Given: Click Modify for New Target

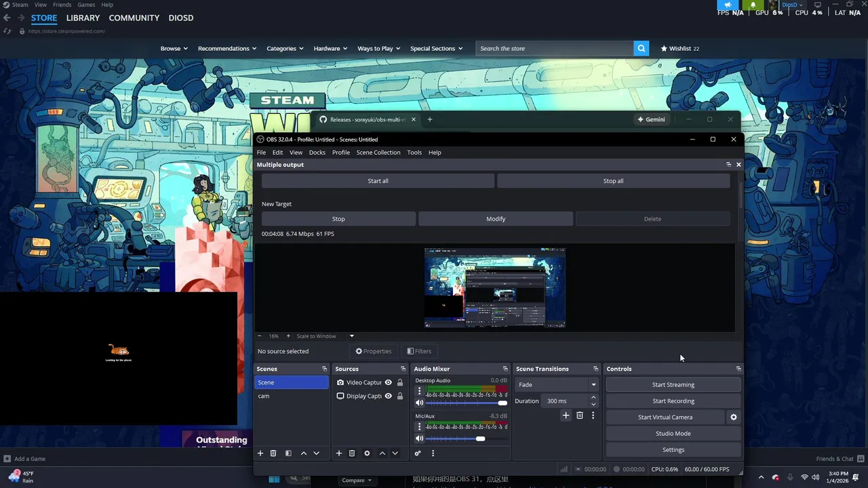Looking at the screenshot, I should (x=496, y=219).
